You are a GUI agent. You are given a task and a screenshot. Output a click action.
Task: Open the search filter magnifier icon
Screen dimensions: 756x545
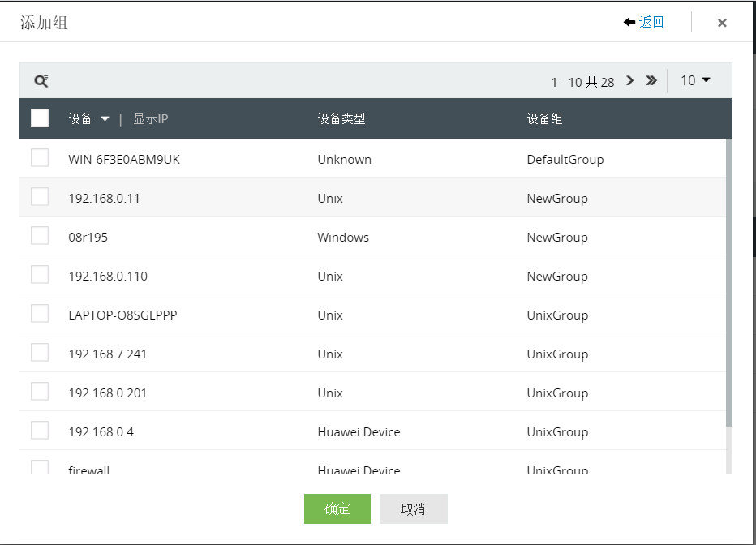click(x=41, y=81)
